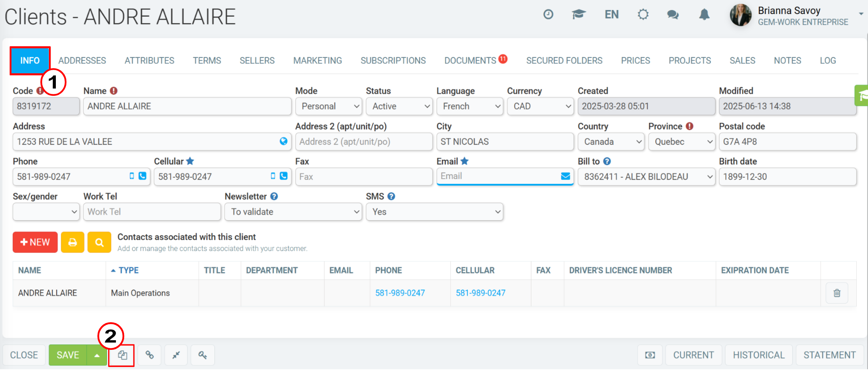Expand the Save button arrow options

[97, 355]
